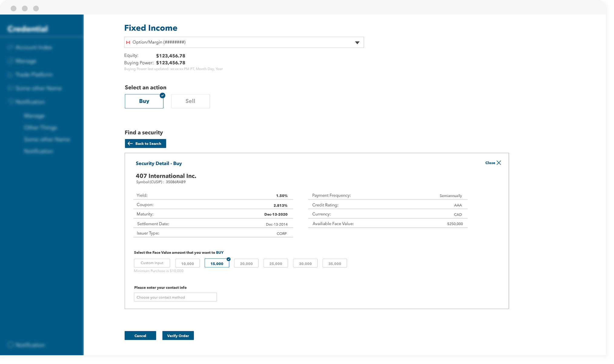614x364 pixels.
Task: Pick the 35,000 face value amount
Action: click(334, 263)
